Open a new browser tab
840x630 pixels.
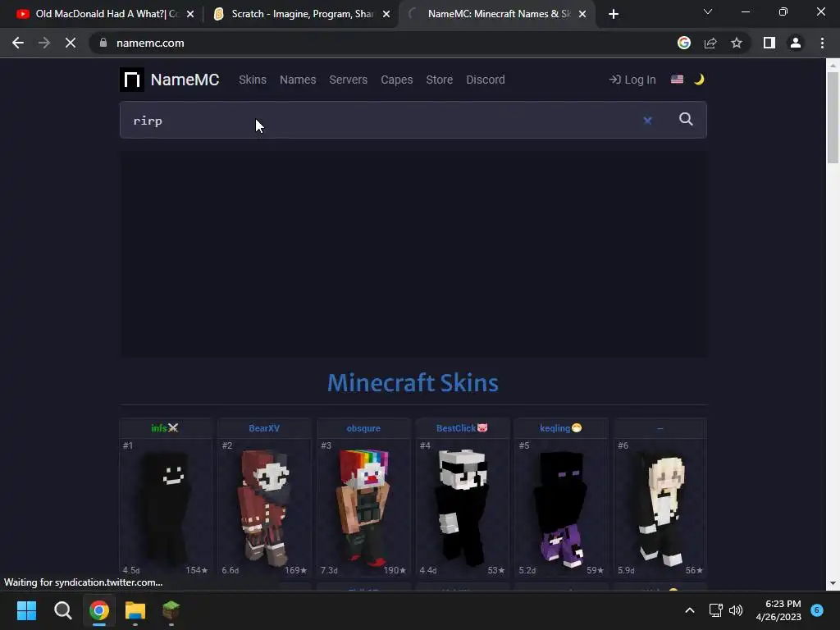(614, 14)
